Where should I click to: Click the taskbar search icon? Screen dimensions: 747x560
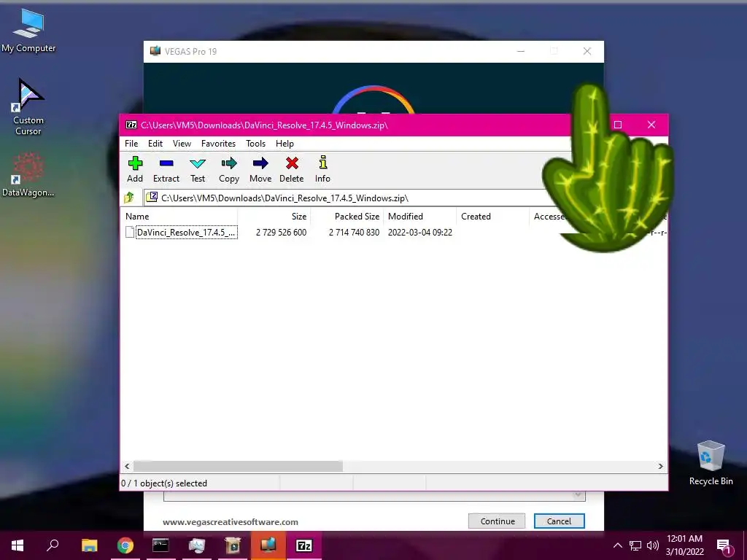53,545
